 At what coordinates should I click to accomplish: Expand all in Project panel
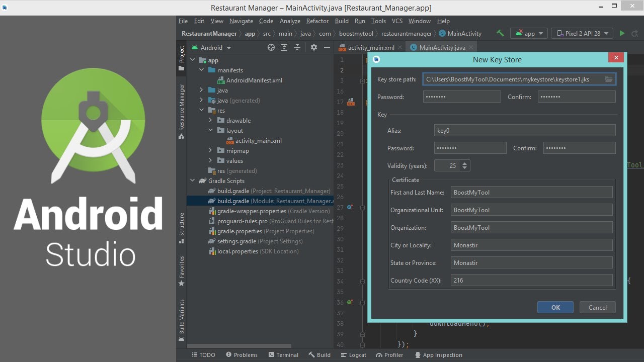pyautogui.click(x=284, y=47)
